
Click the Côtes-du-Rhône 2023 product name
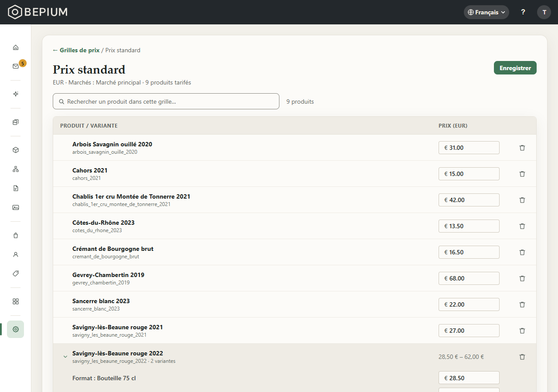point(103,223)
